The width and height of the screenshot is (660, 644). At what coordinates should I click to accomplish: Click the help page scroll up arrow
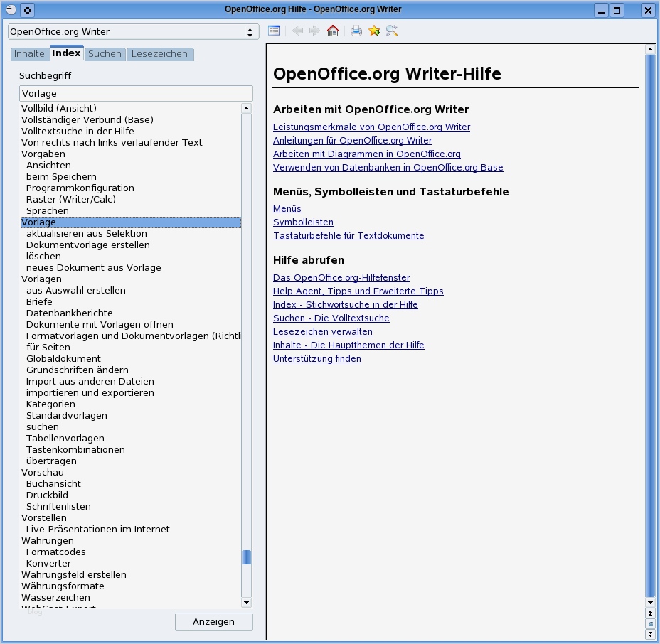point(650,50)
